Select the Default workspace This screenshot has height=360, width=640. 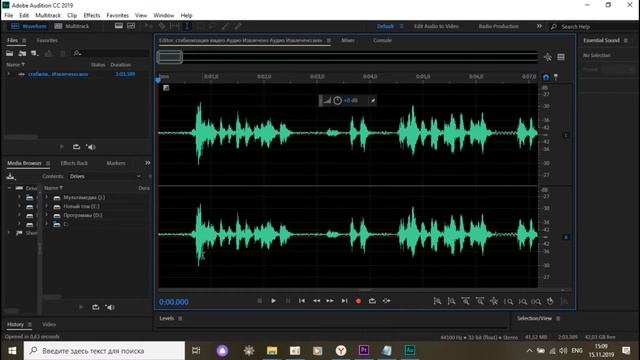click(385, 26)
